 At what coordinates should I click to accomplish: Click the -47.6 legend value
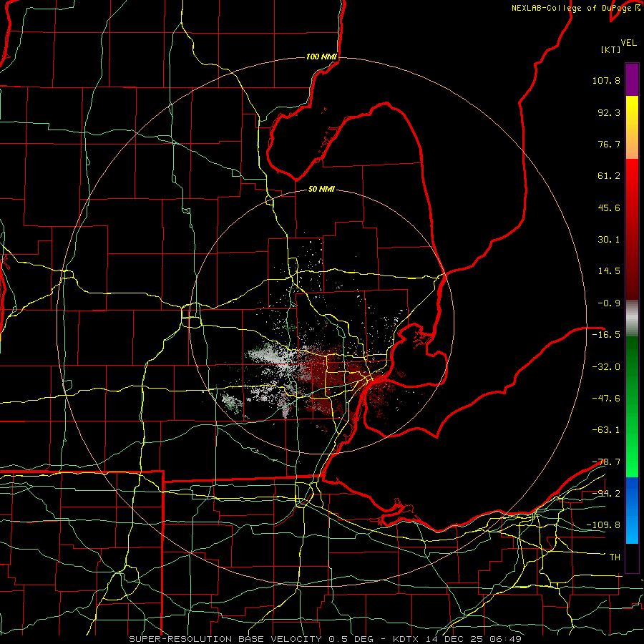[606, 399]
